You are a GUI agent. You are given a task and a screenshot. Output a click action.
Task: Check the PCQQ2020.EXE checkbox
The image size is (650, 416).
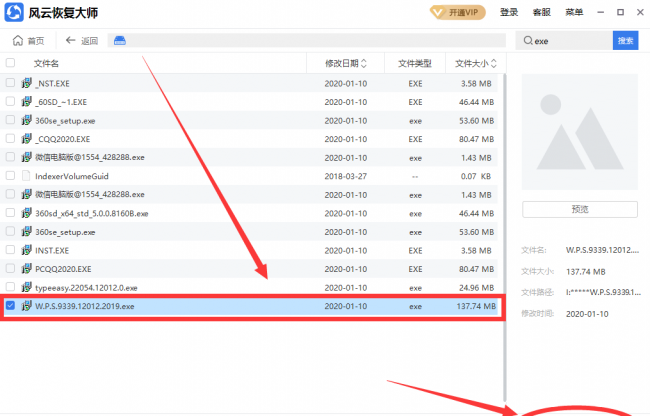pyautogui.click(x=10, y=268)
